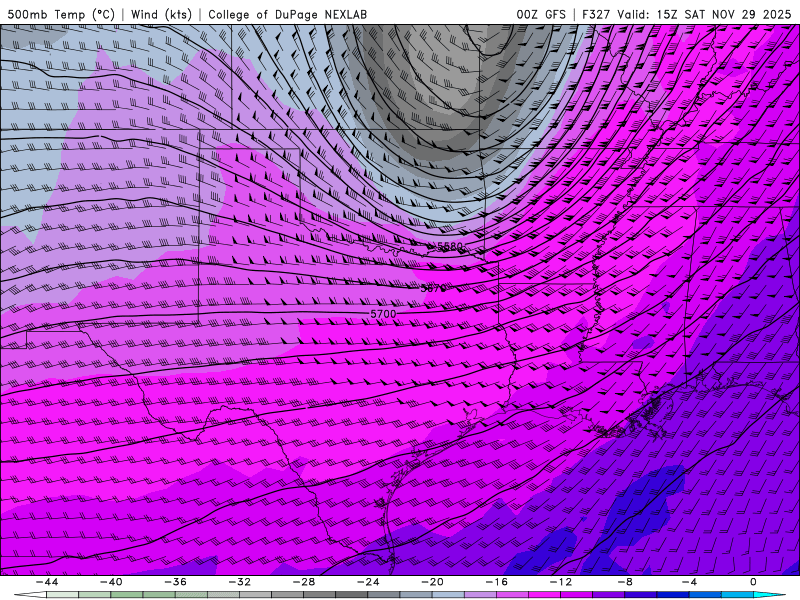The width and height of the screenshot is (800, 600).
Task: Click the '00Z GFS' model run label
Action: 541,14
